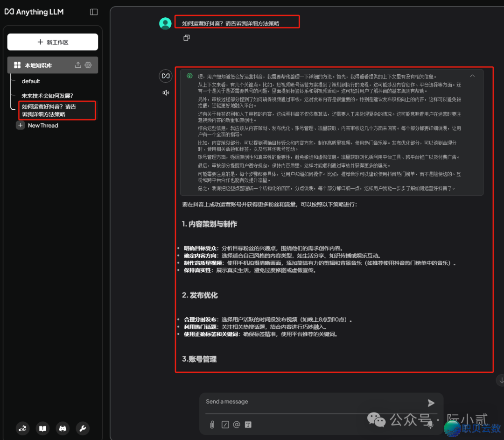Click the wrench settings icon

(83, 428)
